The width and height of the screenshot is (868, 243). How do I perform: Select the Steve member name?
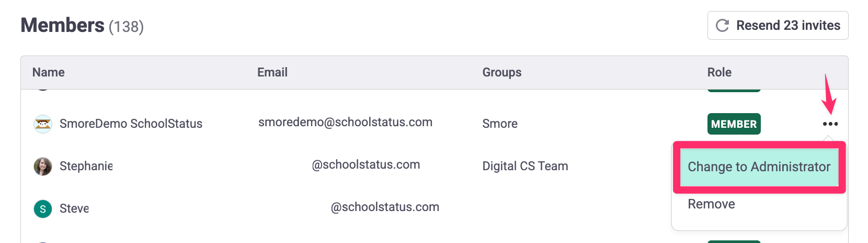(x=74, y=208)
